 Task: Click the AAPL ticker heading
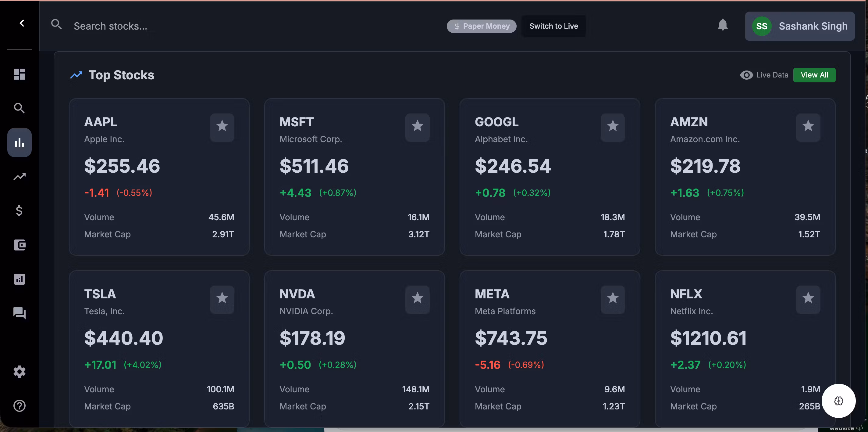coord(101,122)
